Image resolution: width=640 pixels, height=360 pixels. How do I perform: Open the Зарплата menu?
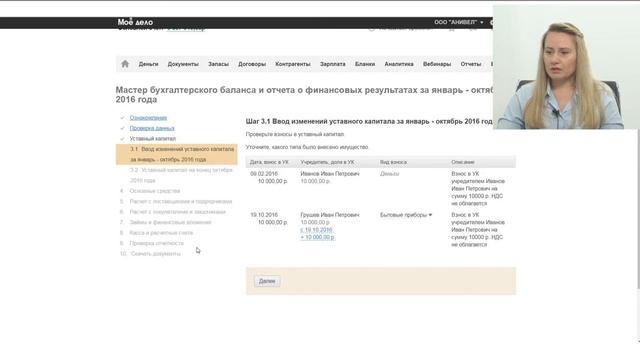(333, 64)
